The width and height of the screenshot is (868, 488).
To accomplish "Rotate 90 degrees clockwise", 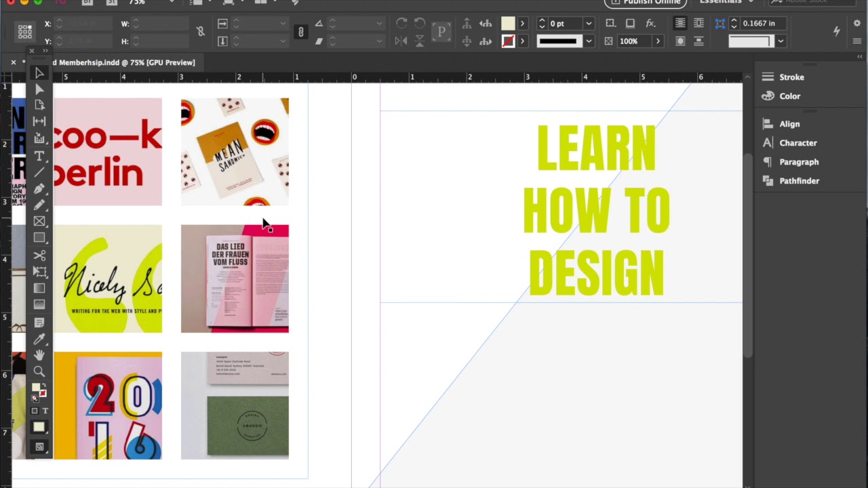I will click(x=401, y=24).
